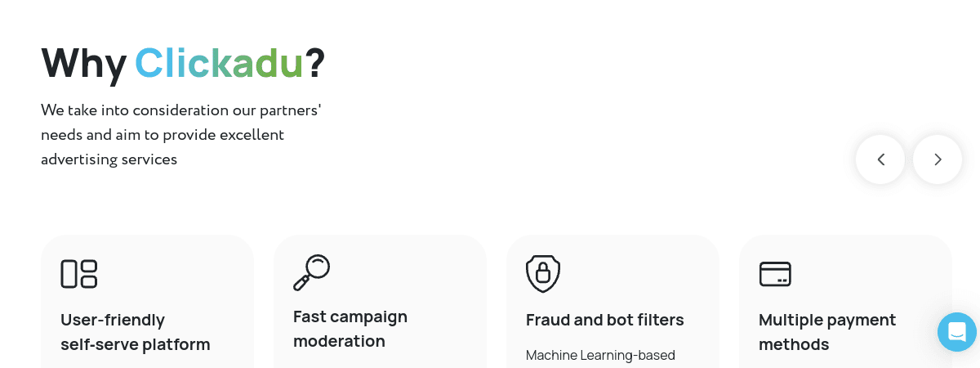
Task: Click the word 'Why' in the heading
Action: click(x=83, y=63)
